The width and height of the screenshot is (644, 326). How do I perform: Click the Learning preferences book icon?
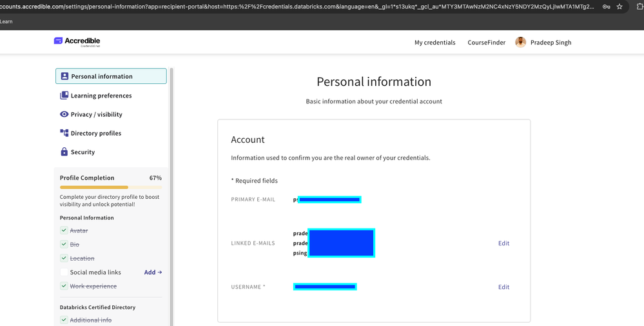pyautogui.click(x=64, y=96)
